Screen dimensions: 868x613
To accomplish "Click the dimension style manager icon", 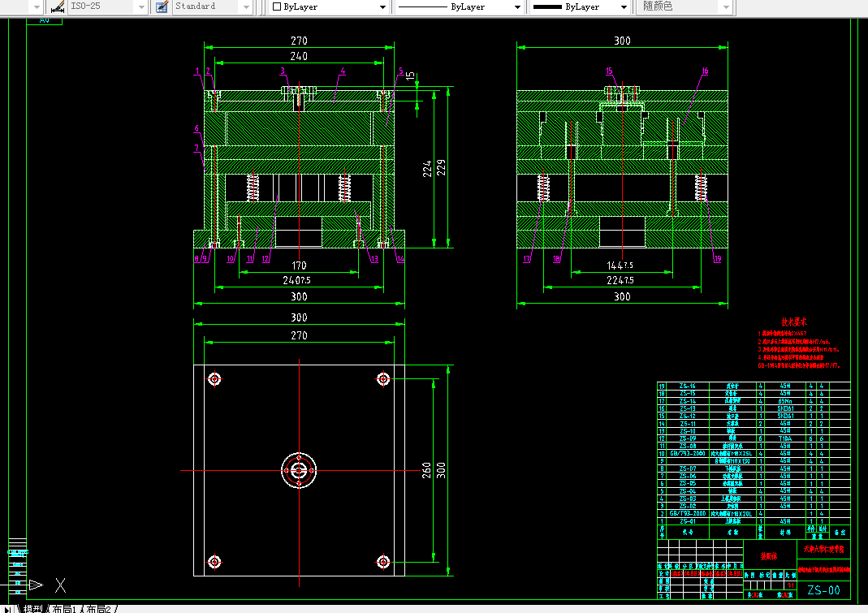I will click(58, 6).
